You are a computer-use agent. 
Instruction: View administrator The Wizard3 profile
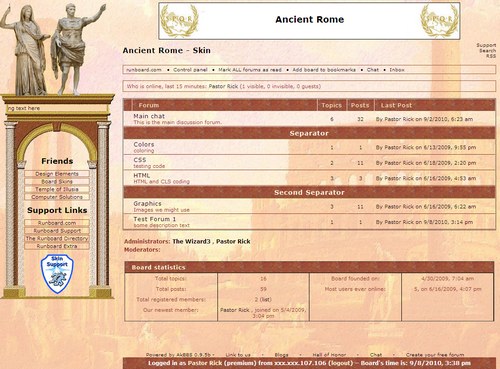(191, 241)
